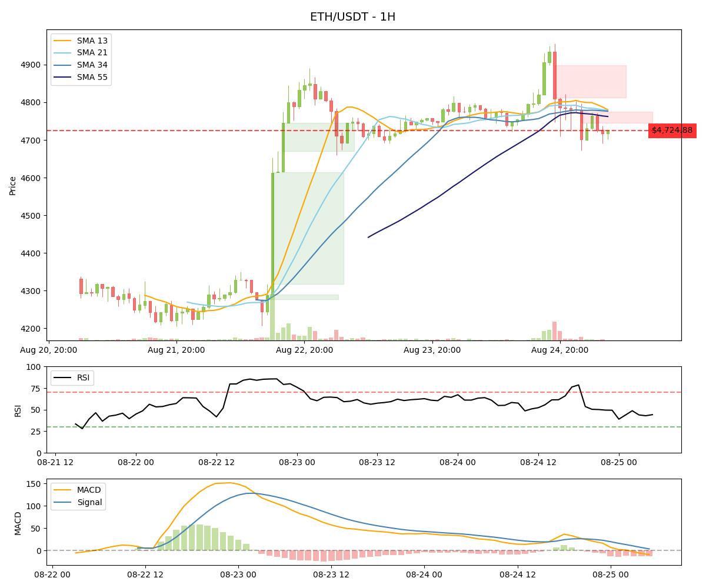This screenshot has width=706, height=588.
Task: Click the 08-21 12 RSI time label
Action: click(56, 462)
